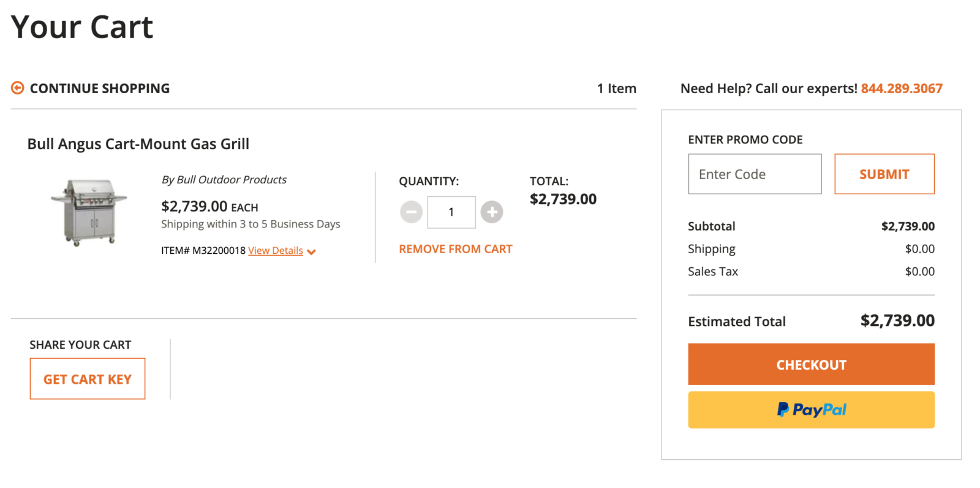Click the Subtotal $2,739.00 value

[x=908, y=226]
